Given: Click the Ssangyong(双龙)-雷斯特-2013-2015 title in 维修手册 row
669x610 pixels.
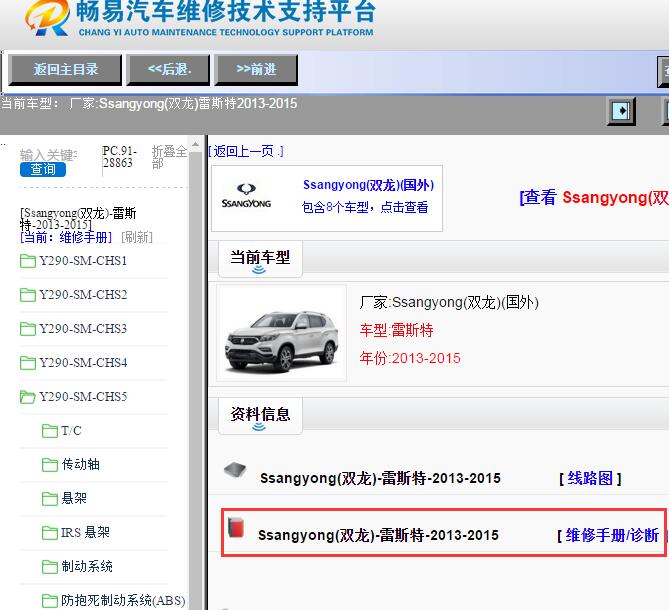Looking at the screenshot, I should pyautogui.click(x=378, y=535).
